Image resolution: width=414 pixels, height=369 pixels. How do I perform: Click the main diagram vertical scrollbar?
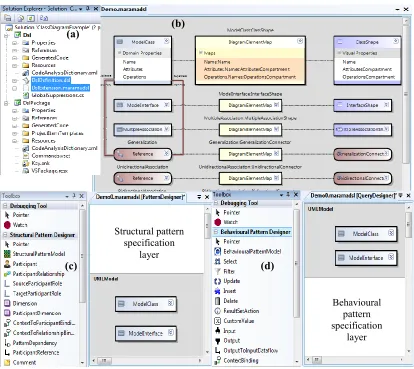(x=406, y=94)
